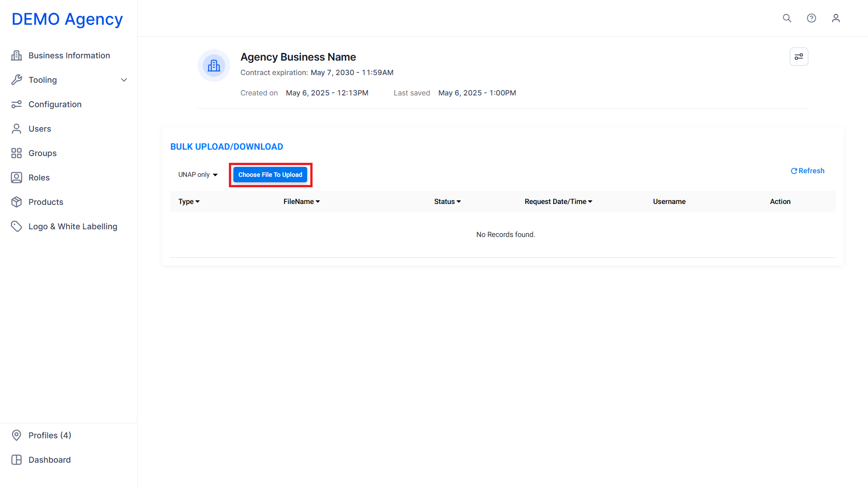868x488 pixels.
Task: Click the search magnifier icon
Action: (787, 18)
